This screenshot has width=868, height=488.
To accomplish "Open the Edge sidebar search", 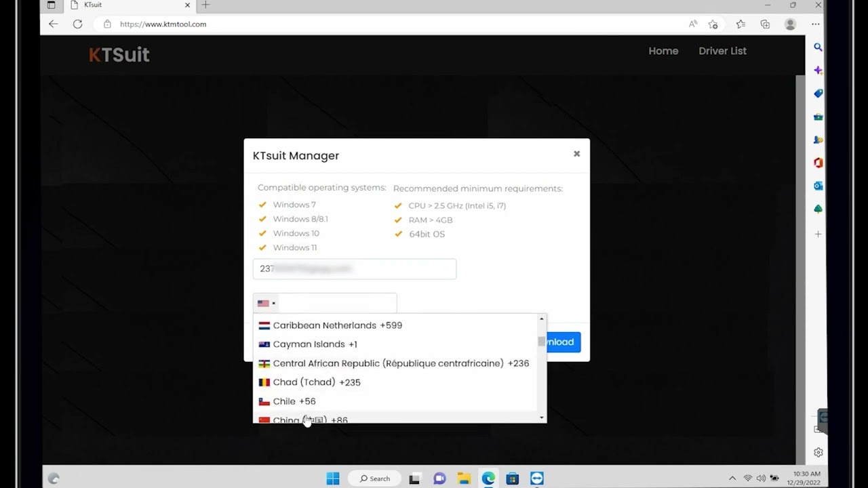I will click(818, 47).
